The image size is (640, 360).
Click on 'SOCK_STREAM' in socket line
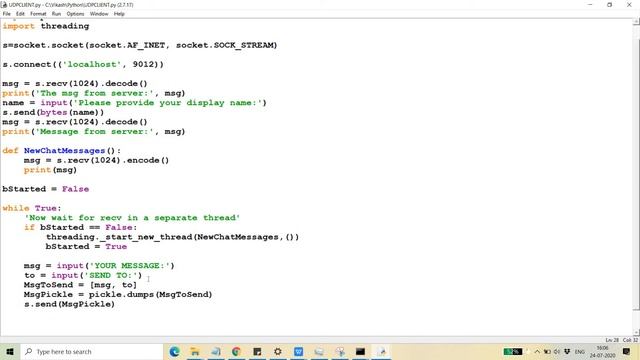click(245, 45)
